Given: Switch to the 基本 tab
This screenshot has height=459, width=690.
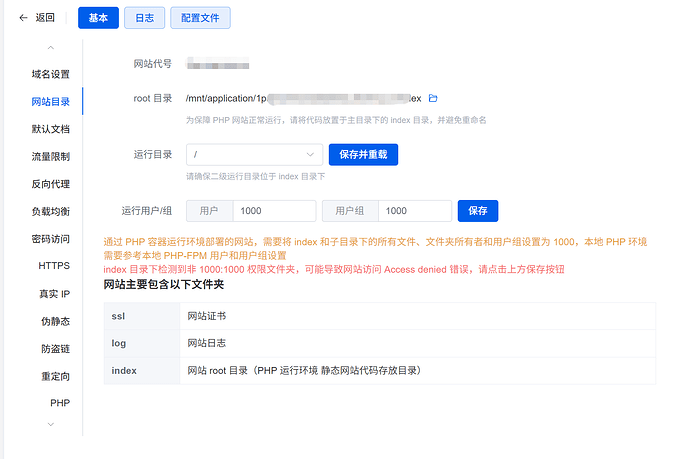Looking at the screenshot, I should click(98, 18).
